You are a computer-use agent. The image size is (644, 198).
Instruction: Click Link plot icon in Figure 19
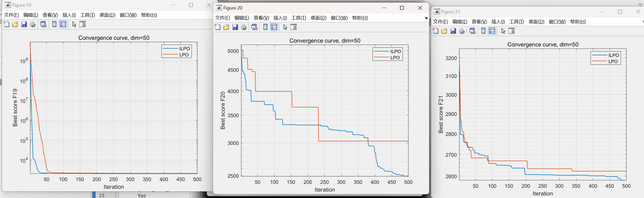[x=43, y=24]
